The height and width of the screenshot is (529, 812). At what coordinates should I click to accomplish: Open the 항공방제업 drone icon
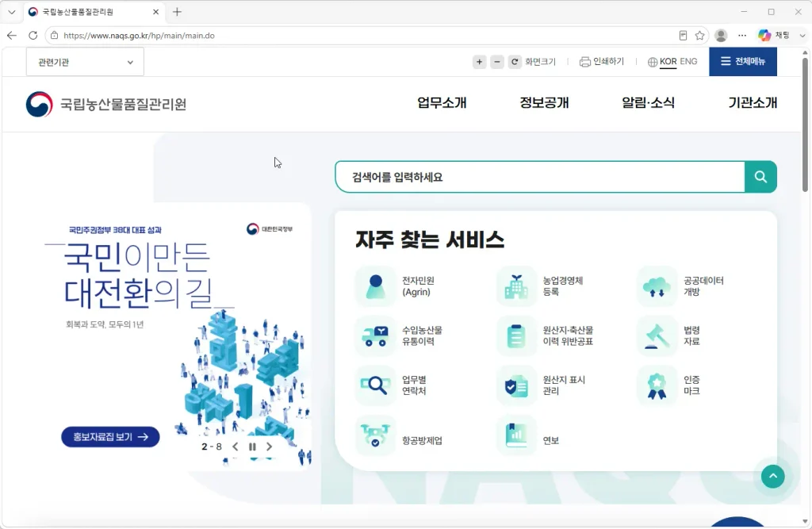[x=375, y=435]
